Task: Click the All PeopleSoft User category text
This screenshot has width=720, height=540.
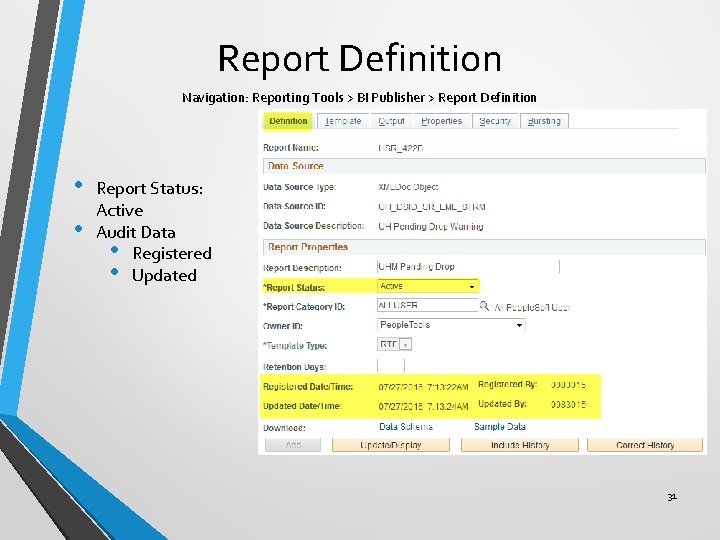Action: [533, 307]
